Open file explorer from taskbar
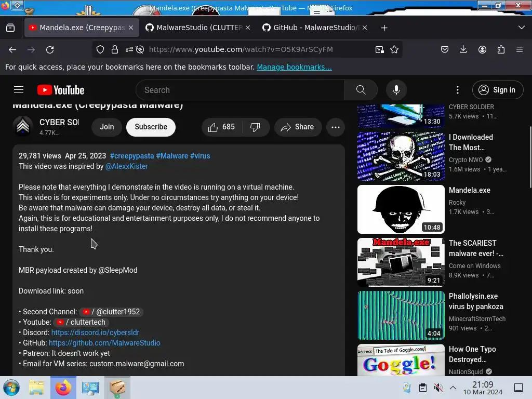 point(36,388)
